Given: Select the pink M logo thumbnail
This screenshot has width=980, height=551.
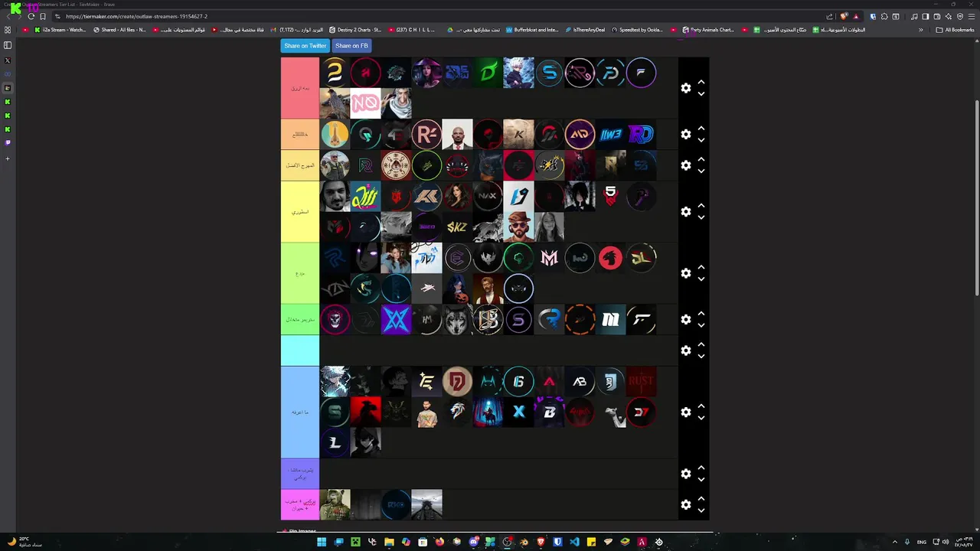Looking at the screenshot, I should 549,258.
